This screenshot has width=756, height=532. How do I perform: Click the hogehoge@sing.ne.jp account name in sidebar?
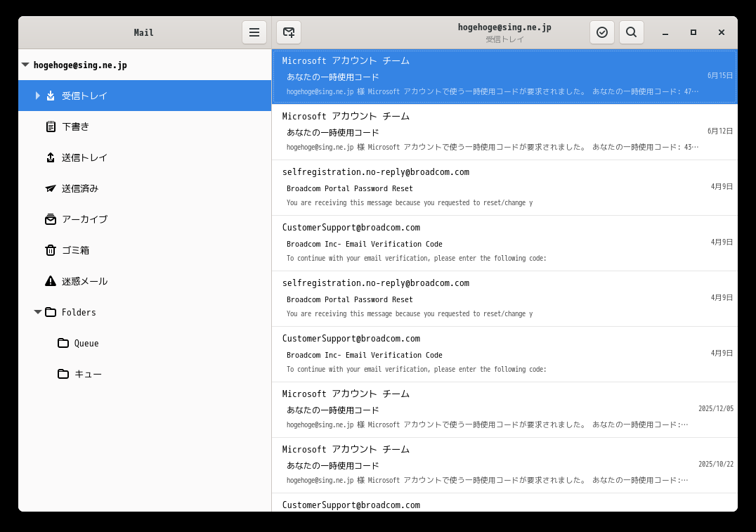pos(80,65)
